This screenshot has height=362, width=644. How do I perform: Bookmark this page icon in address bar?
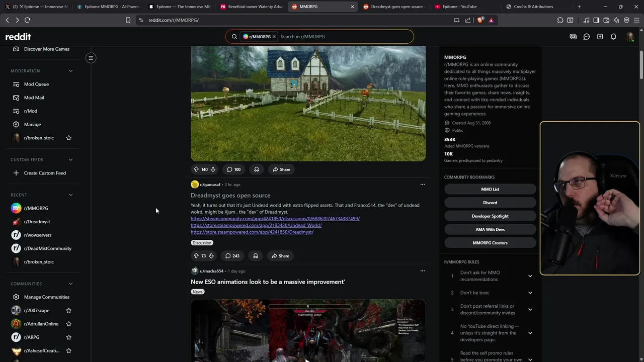[x=128, y=20]
